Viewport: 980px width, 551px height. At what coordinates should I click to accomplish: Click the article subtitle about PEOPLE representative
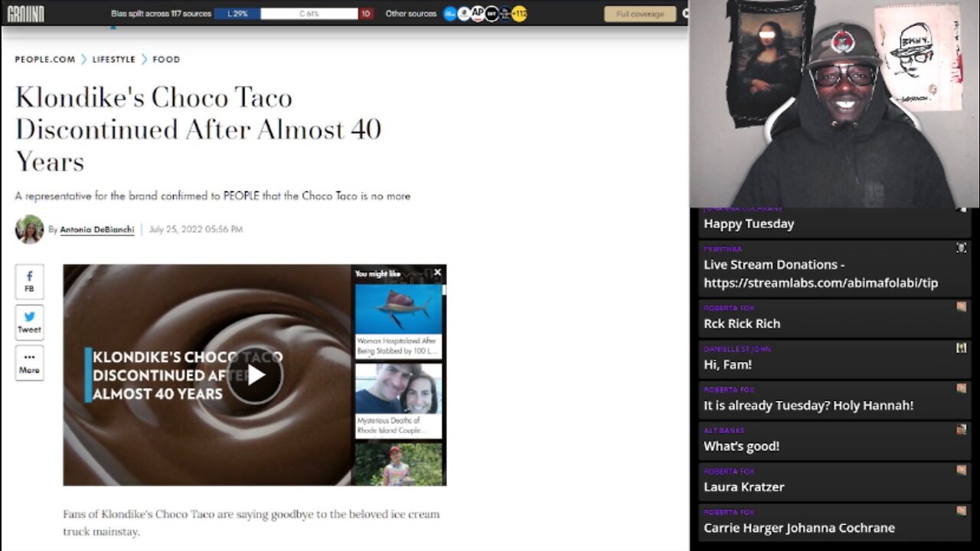(213, 196)
